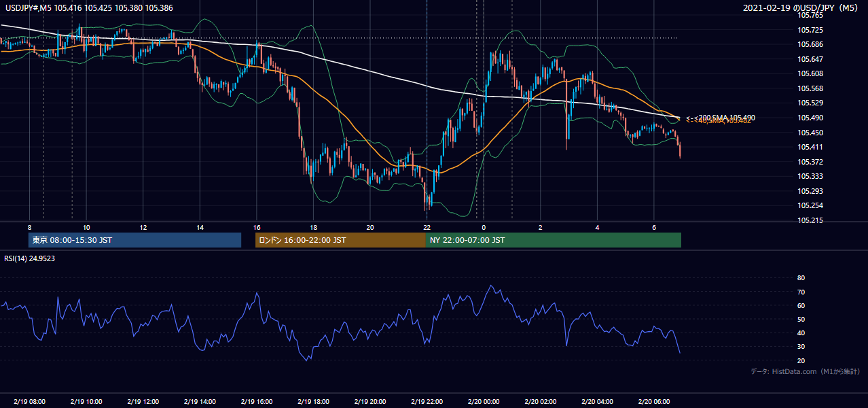Click the RSI axis level 80
Screen dimensions: 868x408
[x=801, y=278]
